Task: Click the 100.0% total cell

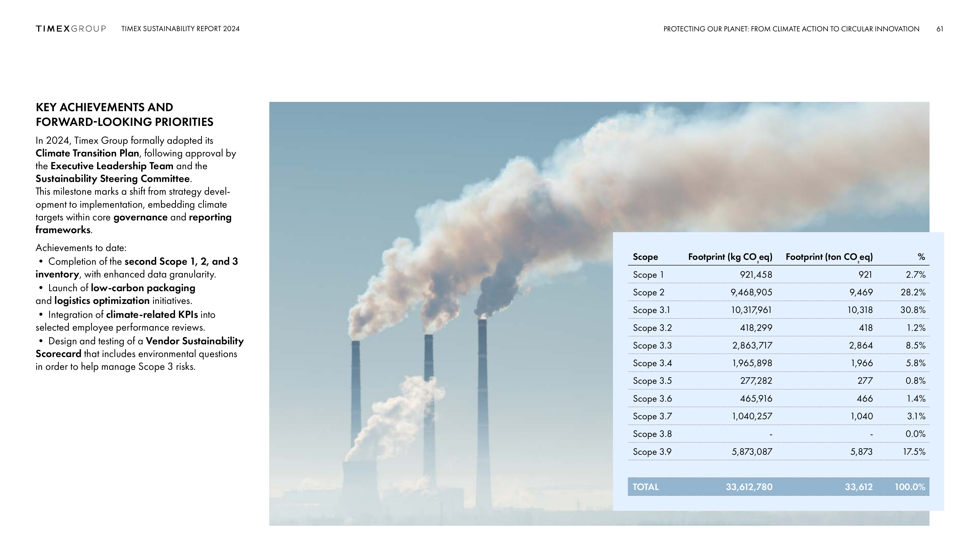Action: coord(910,487)
